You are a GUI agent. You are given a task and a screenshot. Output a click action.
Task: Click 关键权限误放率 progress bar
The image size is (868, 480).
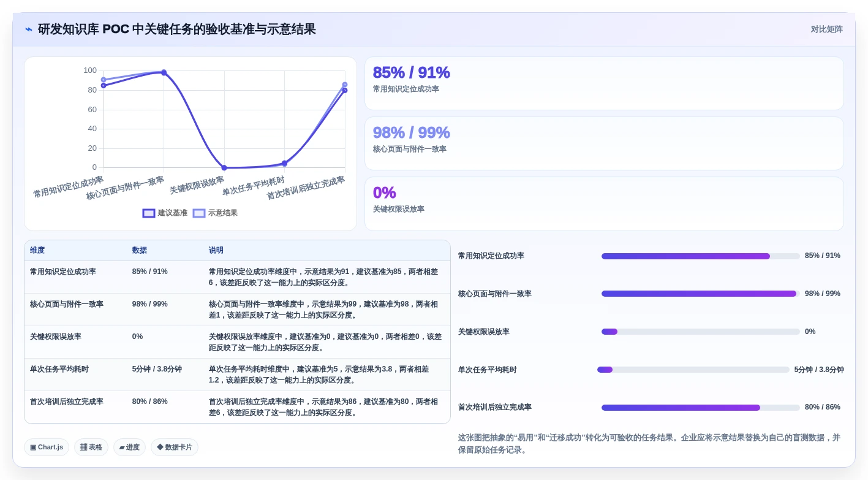coord(701,332)
